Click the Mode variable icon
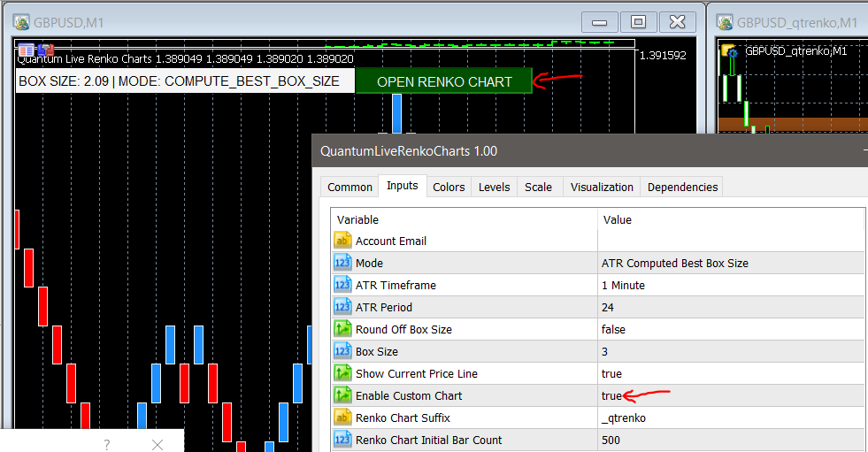Image resolution: width=868 pixels, height=452 pixels. point(342,263)
